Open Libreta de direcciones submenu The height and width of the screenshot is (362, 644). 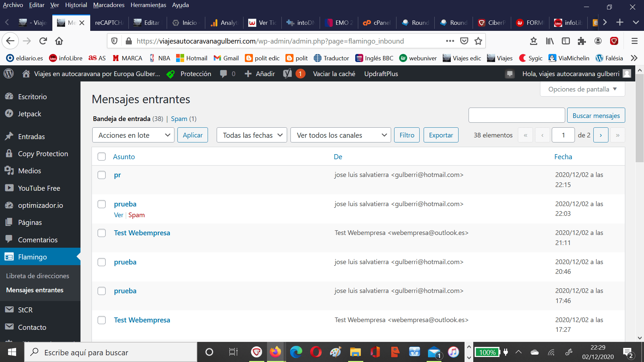point(38,276)
